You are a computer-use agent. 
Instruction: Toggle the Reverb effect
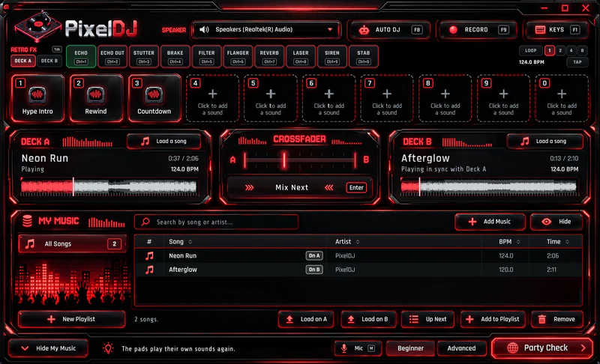(269, 56)
